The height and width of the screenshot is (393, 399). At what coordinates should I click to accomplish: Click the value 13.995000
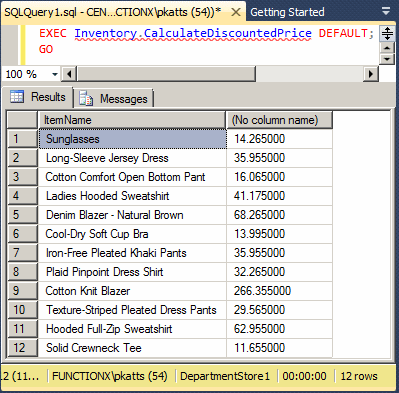(x=259, y=234)
